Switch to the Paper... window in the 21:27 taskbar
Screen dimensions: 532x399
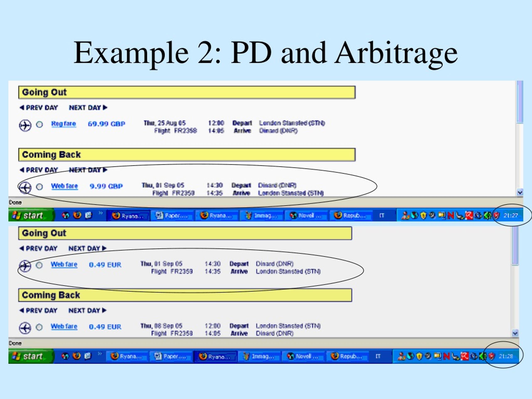point(172,216)
